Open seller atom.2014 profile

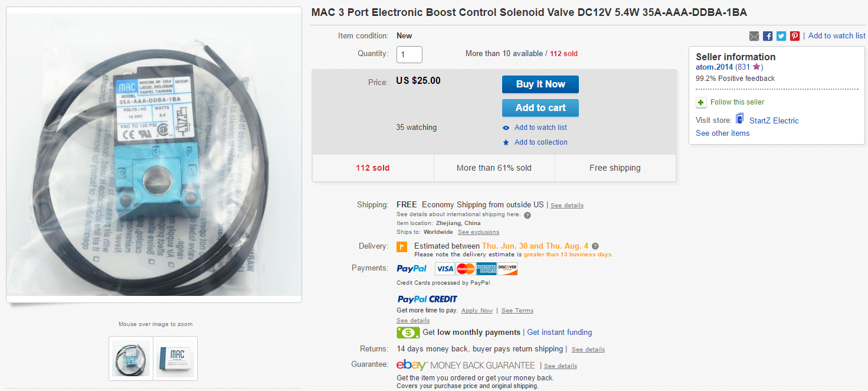715,67
